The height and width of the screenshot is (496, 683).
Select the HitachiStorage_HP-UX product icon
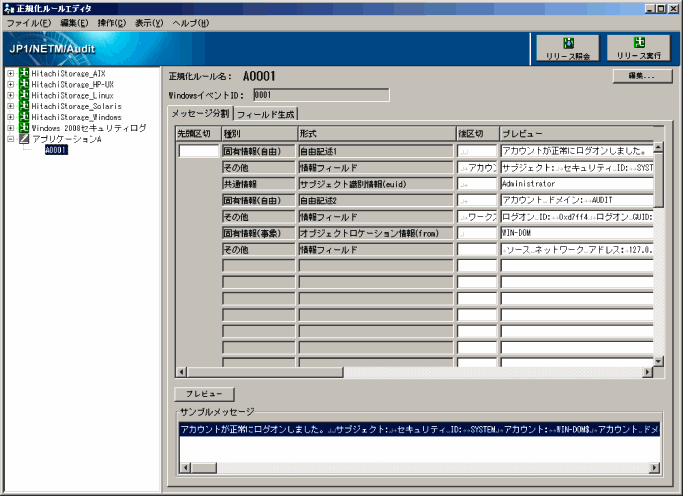pyautogui.click(x=23, y=85)
